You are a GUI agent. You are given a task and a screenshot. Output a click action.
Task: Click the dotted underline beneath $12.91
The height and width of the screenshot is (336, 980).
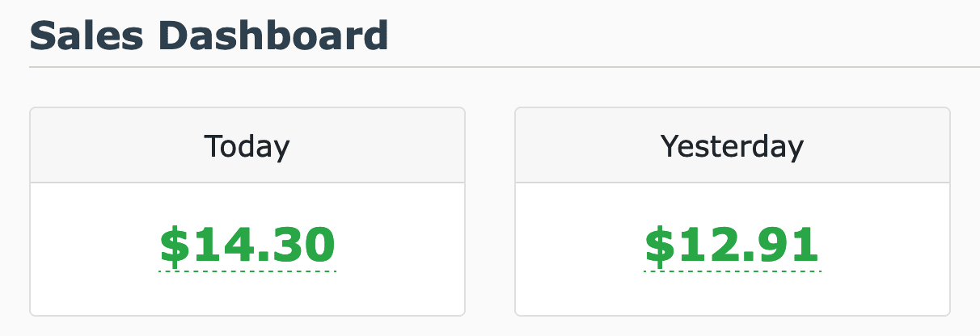[x=733, y=271]
